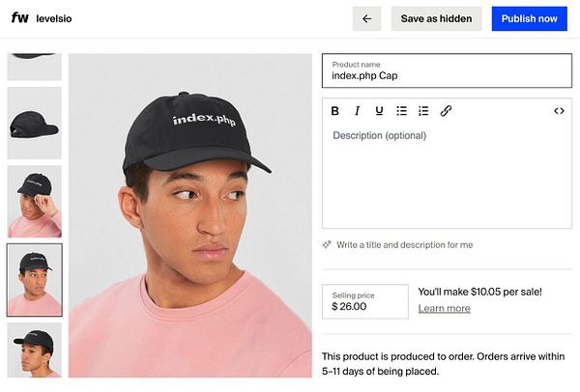Insert a hyperlink in description
This screenshot has height=392, width=580.
(446, 111)
